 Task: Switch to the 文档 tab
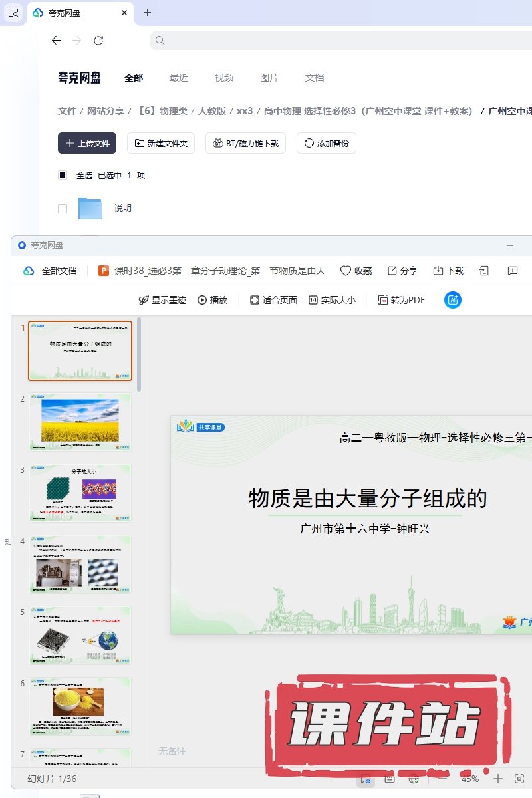(x=315, y=78)
